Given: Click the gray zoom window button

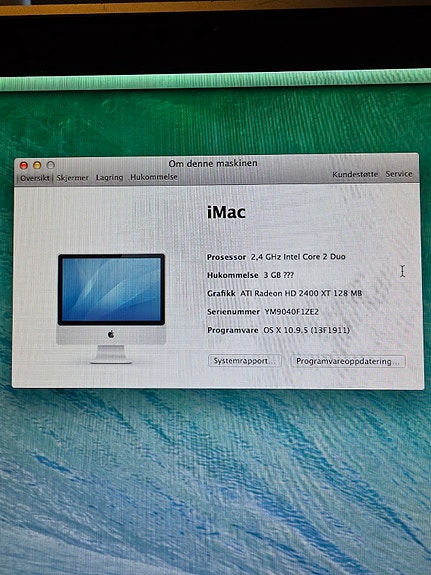Looking at the screenshot, I should point(51,165).
